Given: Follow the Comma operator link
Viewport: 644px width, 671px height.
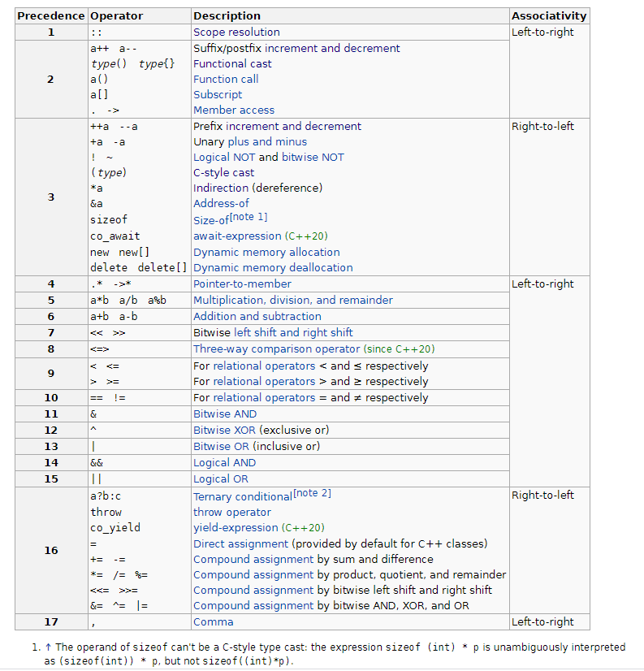Looking at the screenshot, I should [x=213, y=622].
